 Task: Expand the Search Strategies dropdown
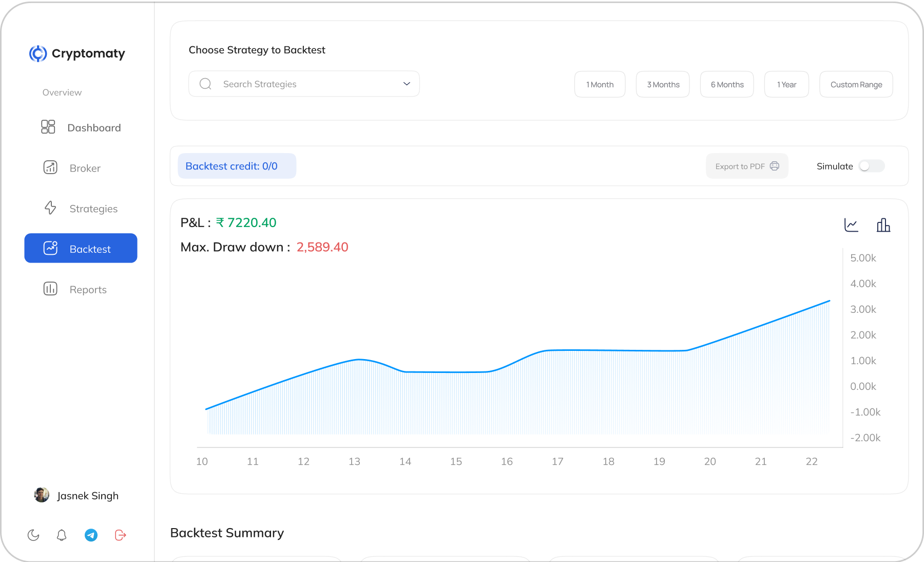point(406,83)
